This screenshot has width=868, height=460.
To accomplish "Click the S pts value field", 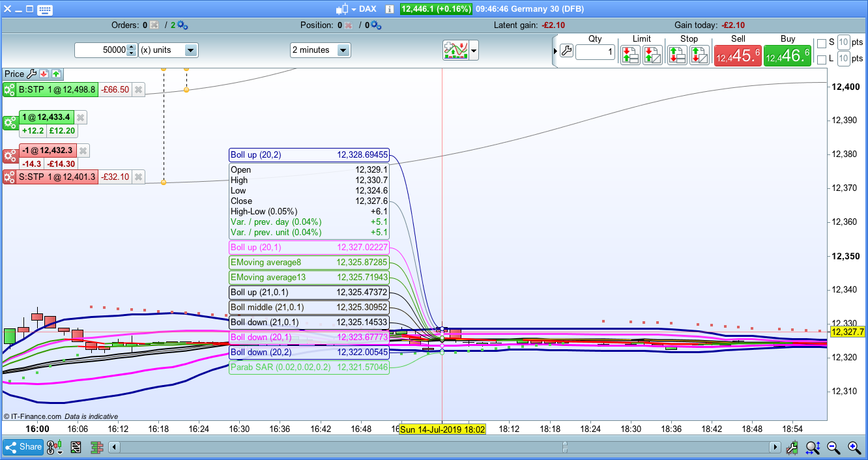I will [x=843, y=43].
